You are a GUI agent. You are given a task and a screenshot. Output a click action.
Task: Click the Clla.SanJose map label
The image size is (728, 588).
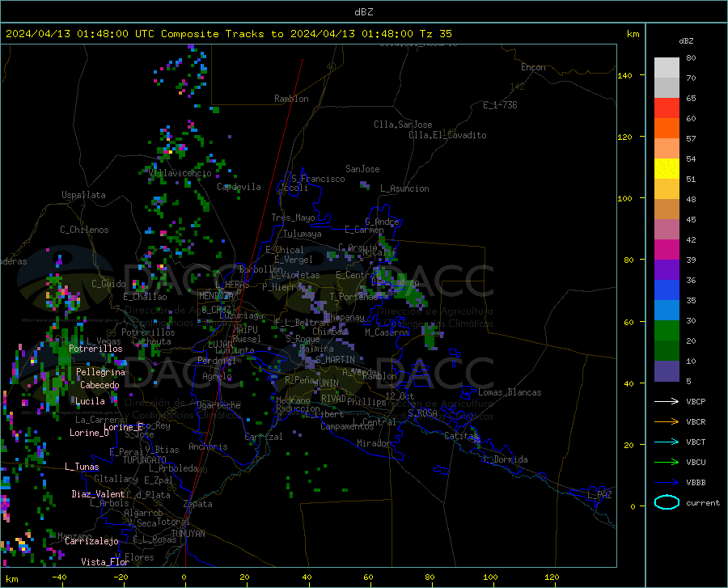click(403, 125)
